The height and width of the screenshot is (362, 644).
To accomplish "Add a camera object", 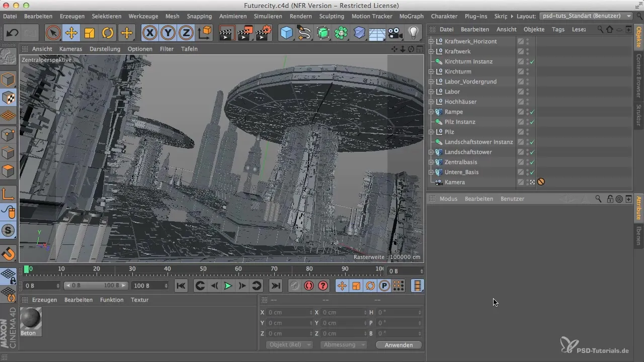I will point(395,33).
